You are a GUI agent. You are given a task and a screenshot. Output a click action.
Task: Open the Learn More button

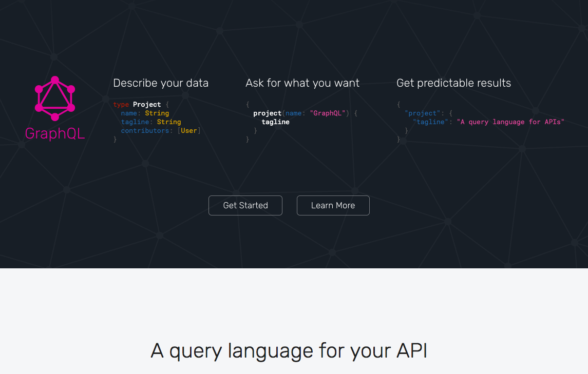tap(333, 205)
